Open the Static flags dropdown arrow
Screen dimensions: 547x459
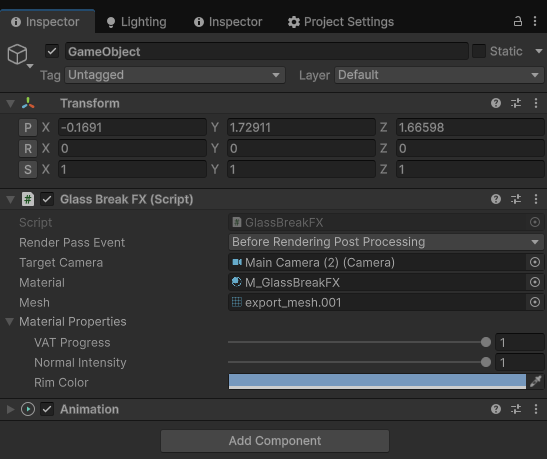(538, 51)
